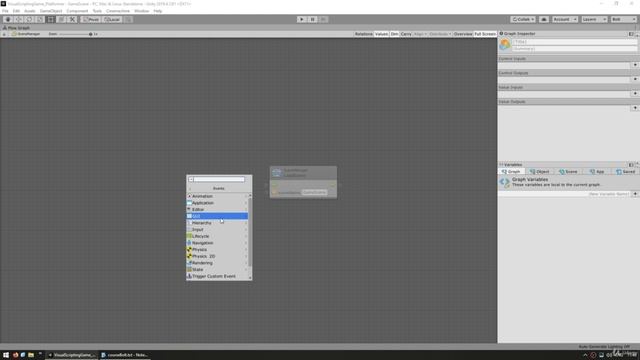
Task: Open the GameObject menu
Action: pyautogui.click(x=51, y=11)
